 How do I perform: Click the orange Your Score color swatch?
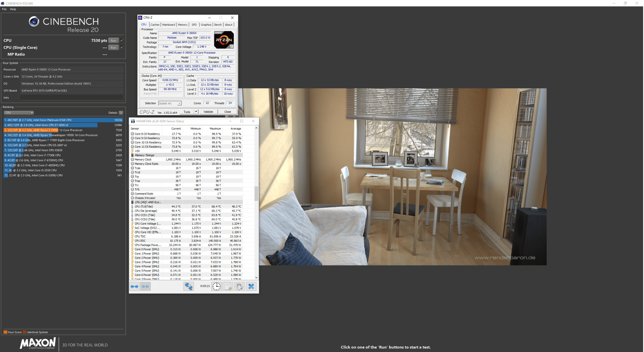[x=5, y=332]
